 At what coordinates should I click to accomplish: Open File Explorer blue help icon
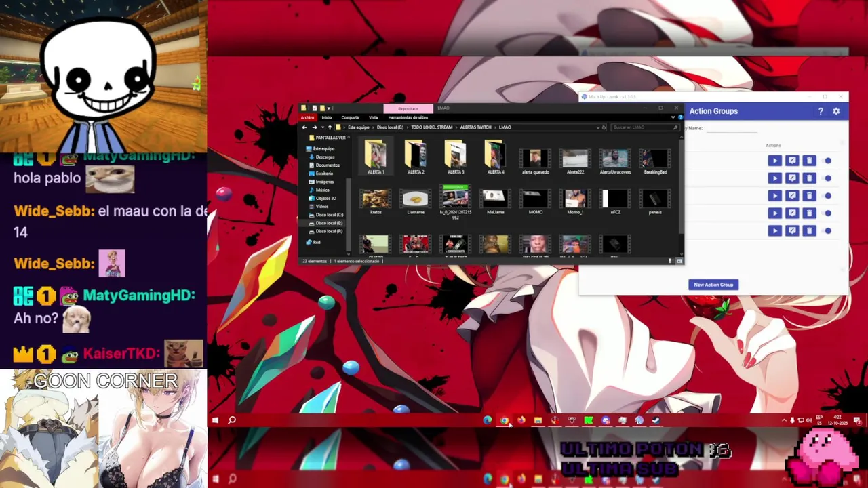point(680,117)
